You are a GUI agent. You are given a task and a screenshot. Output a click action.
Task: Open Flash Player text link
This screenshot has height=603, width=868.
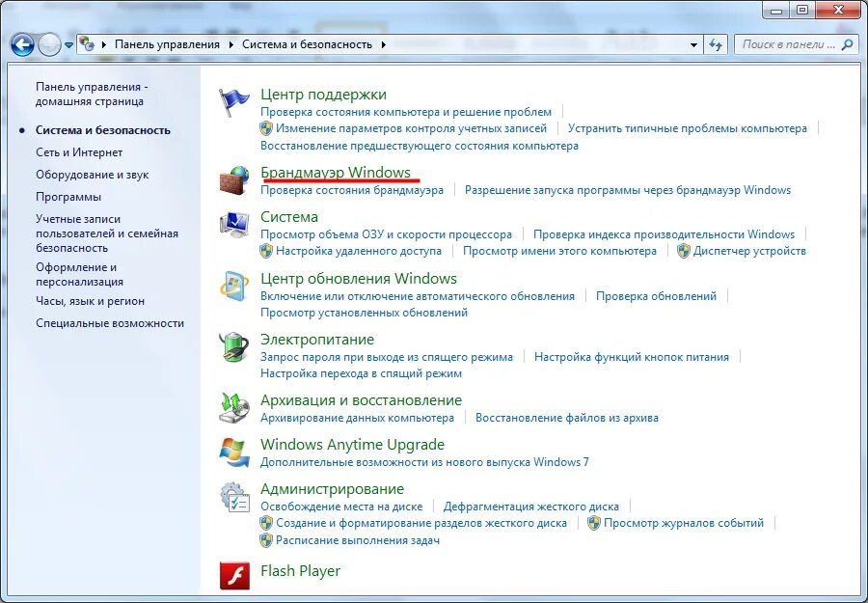tap(300, 571)
